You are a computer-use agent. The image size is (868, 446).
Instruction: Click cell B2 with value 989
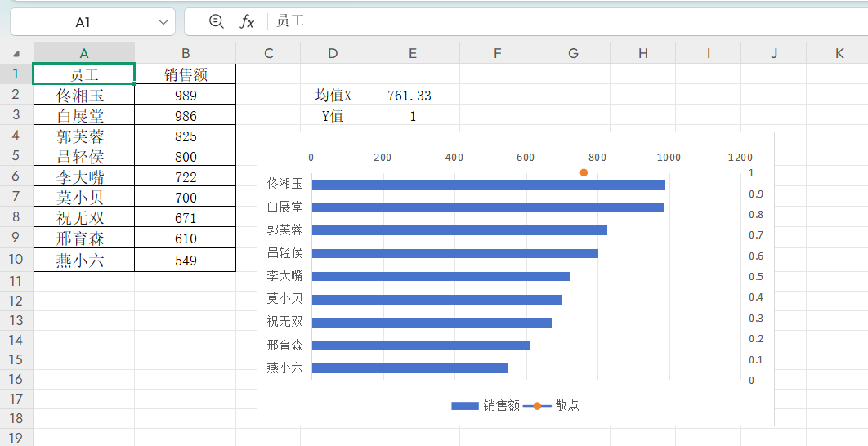pos(186,96)
